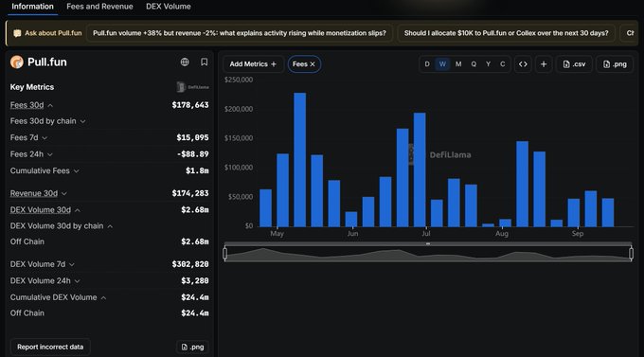
Task: Ask why volume rose but revenue slipped
Action: coord(240,33)
